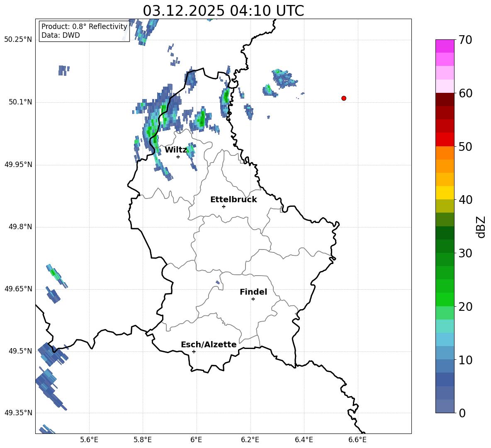Click the 6.2°E longitude label
The height and width of the screenshot is (448, 491).
coord(250,440)
